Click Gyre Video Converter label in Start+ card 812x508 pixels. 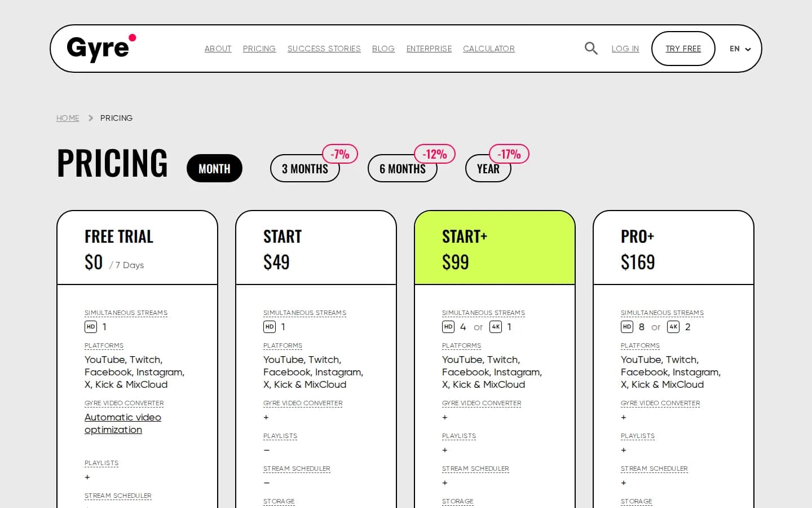482,403
